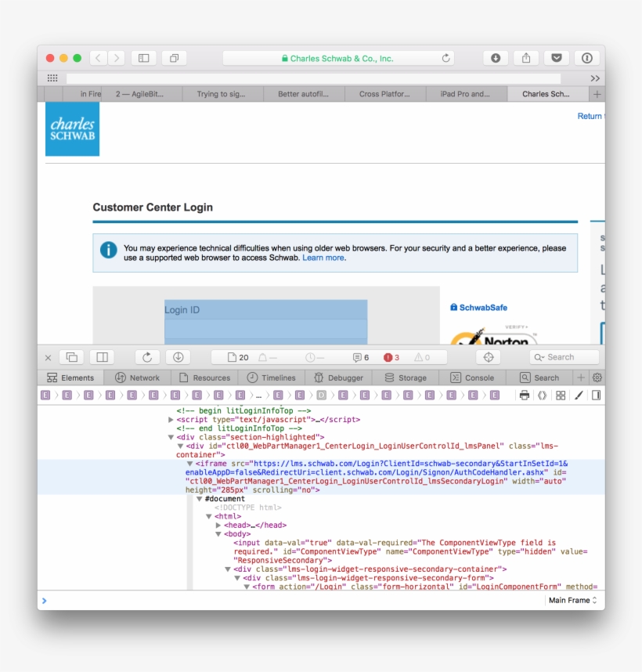Open the Timelines inspector tab
This screenshot has height=672, width=642.
point(272,378)
